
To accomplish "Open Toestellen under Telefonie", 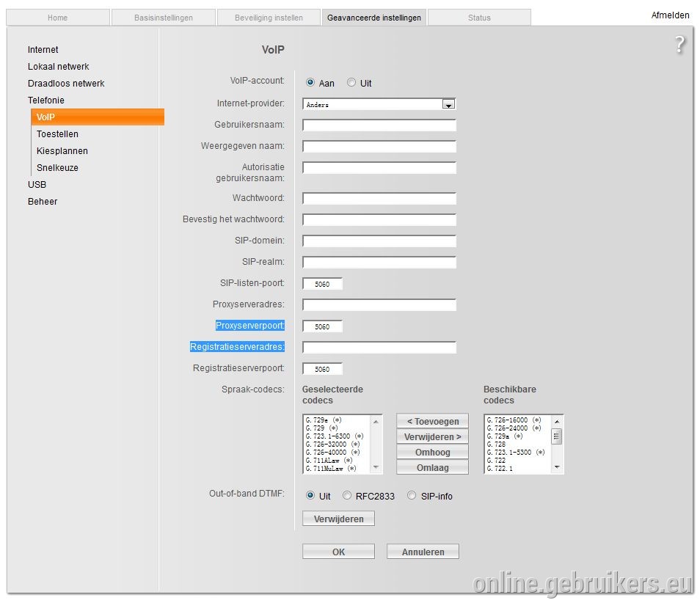I will 57,134.
